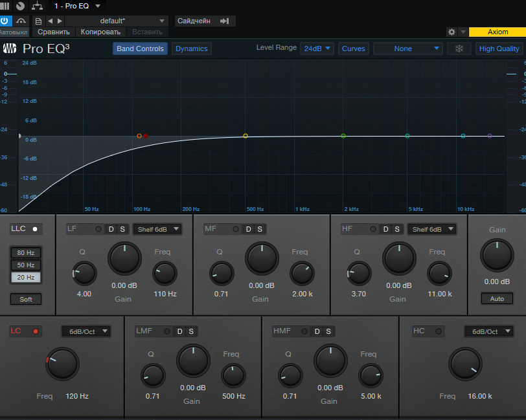Click the Axiom controller label
Screen dimensions: 526x420
coord(497,32)
